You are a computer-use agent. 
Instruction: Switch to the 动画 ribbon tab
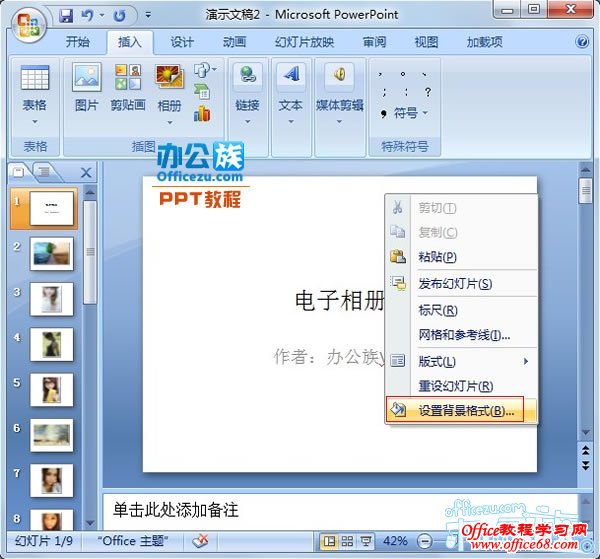click(x=234, y=42)
